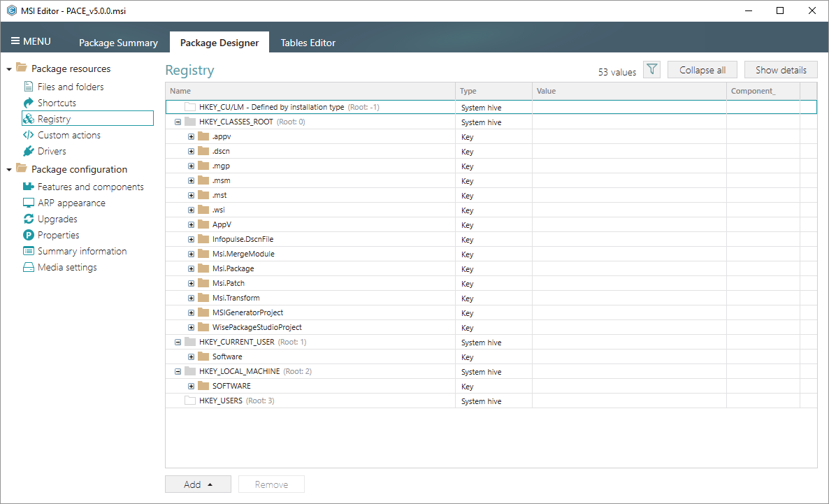Expand the Msi.Transform key
Screen dimensions: 829x504
click(192, 298)
